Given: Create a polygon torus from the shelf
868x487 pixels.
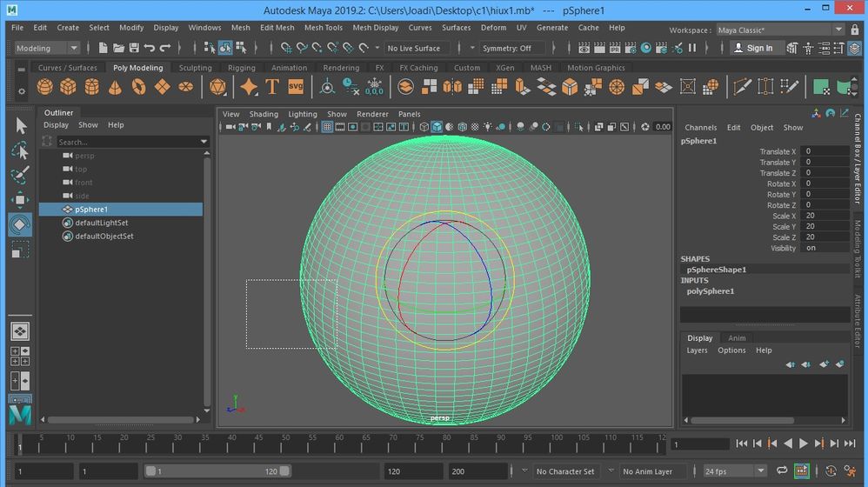Looking at the screenshot, I should [x=138, y=87].
